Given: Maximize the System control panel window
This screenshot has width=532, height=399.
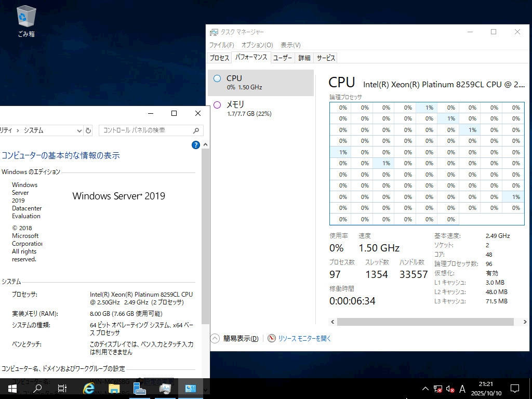Looking at the screenshot, I should tap(174, 113).
